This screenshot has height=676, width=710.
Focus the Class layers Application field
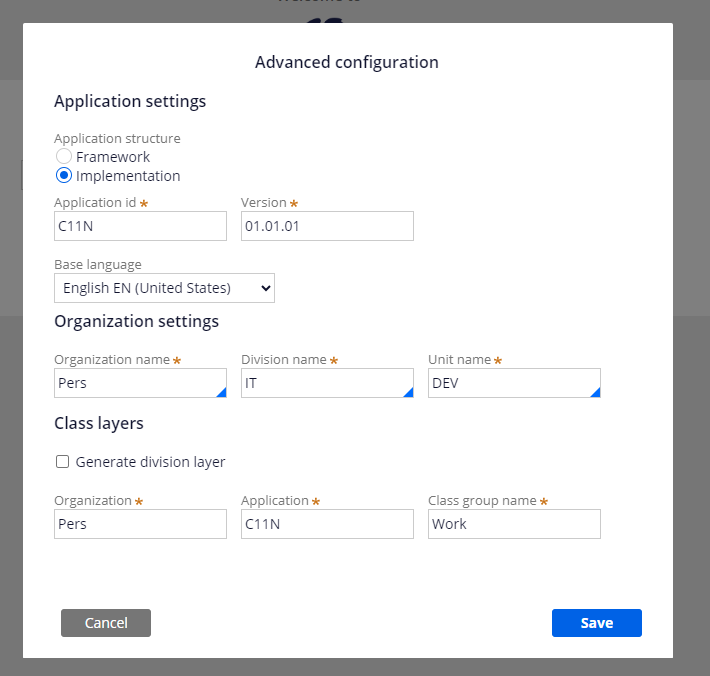(327, 524)
